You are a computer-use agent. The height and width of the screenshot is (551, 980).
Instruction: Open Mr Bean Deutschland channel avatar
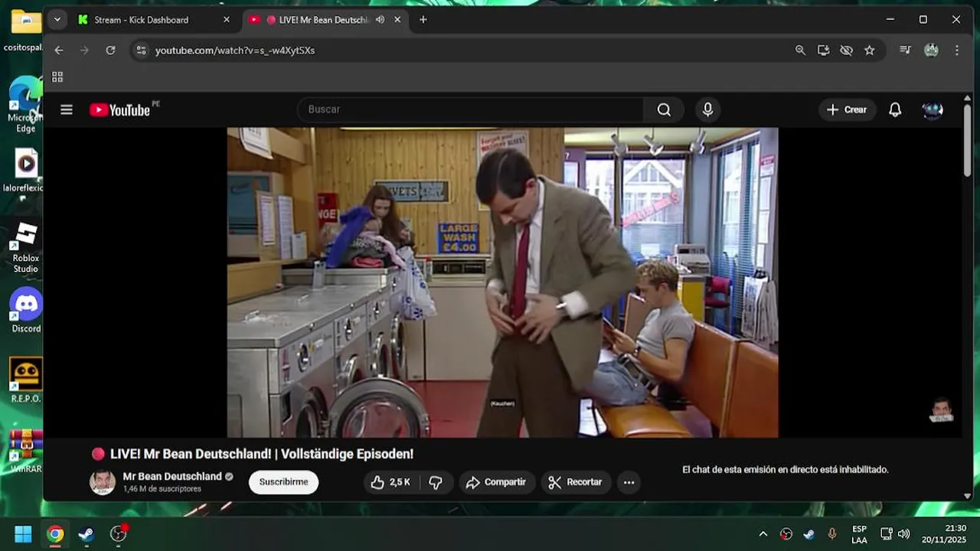[x=103, y=482]
